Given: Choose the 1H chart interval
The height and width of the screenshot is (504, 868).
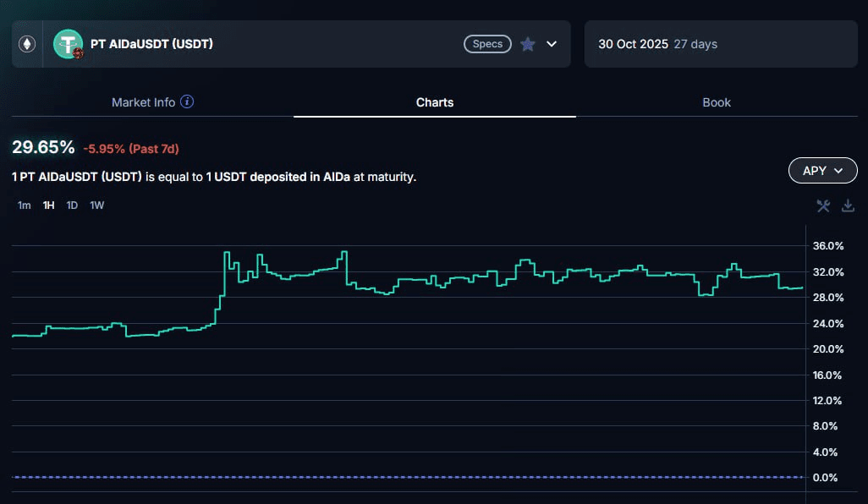Looking at the screenshot, I should click(49, 205).
